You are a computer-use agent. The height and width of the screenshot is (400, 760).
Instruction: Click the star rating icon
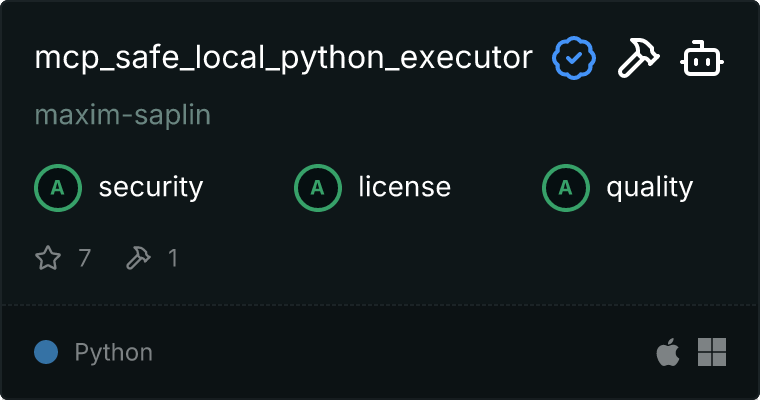pyautogui.click(x=48, y=259)
